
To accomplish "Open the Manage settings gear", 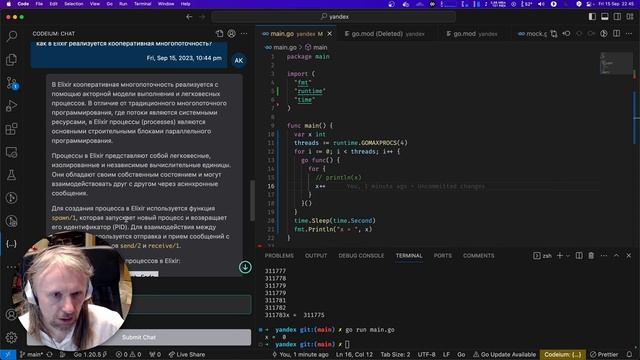I will coord(11,338).
